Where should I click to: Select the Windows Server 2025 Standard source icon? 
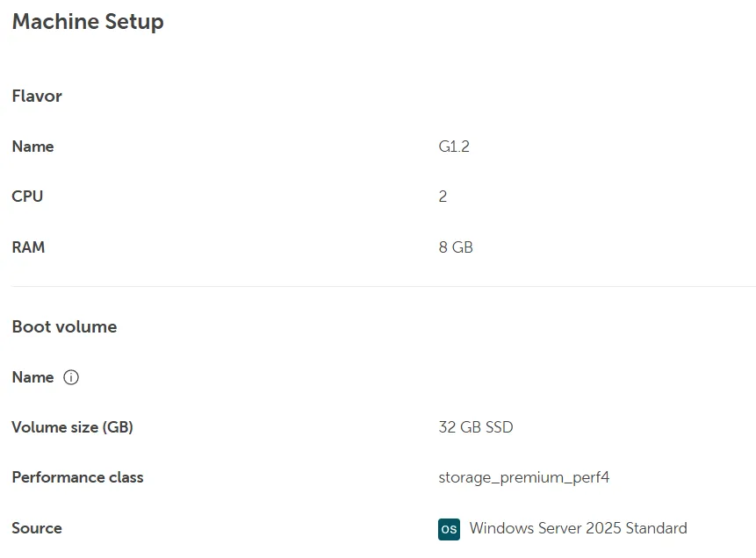449,528
